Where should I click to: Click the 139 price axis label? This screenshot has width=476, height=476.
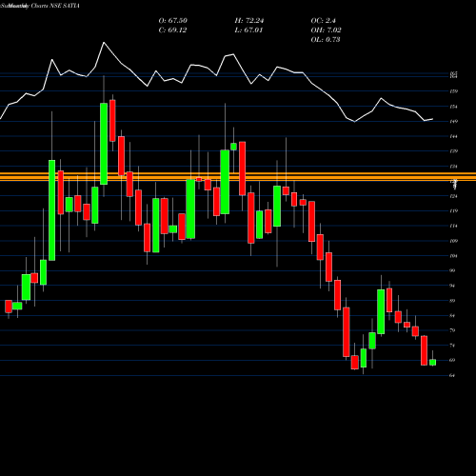[454, 151]
